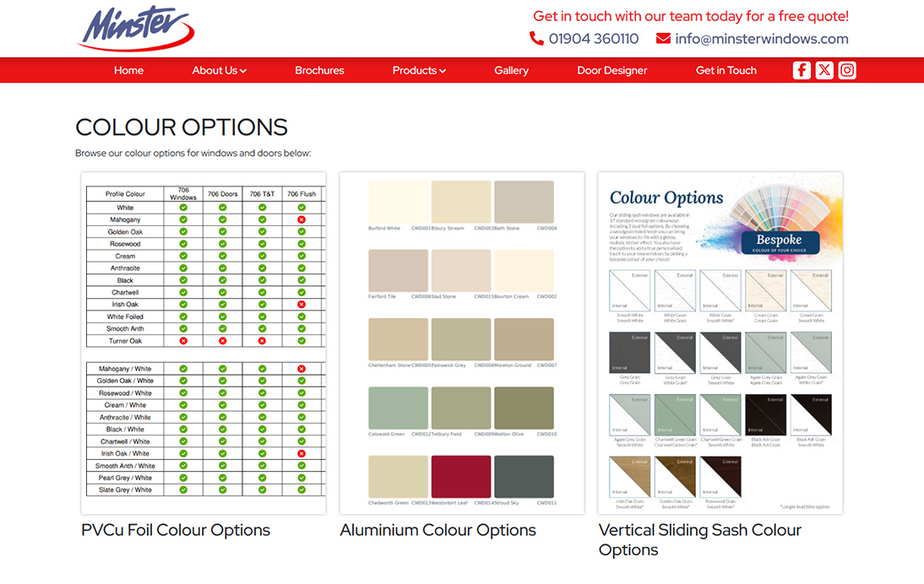Viewport: 924px width, 584px height.
Task: Click the Minster logo
Action: coord(139,29)
